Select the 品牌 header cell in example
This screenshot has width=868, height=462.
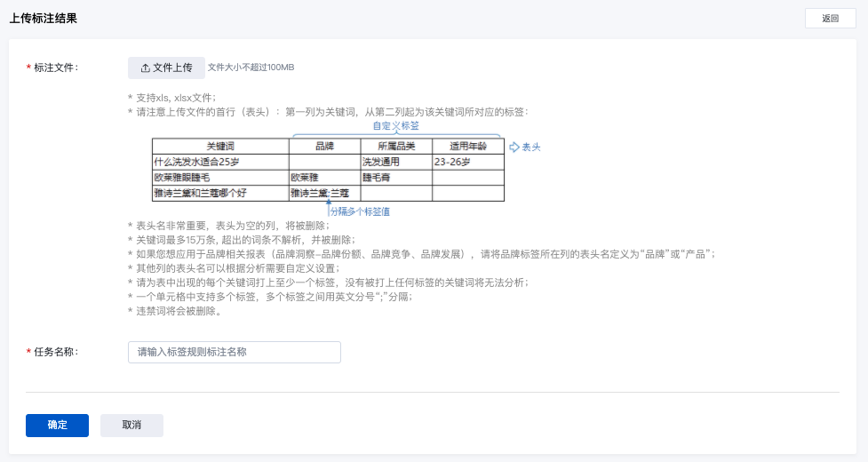pyautogui.click(x=324, y=147)
